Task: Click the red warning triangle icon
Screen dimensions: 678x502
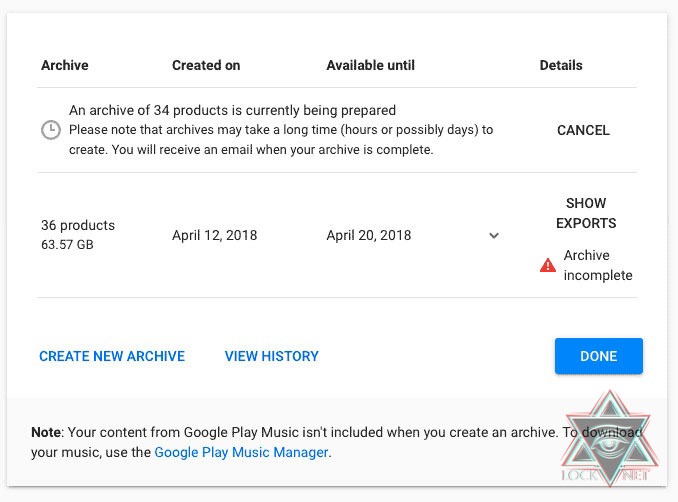Action: (548, 265)
